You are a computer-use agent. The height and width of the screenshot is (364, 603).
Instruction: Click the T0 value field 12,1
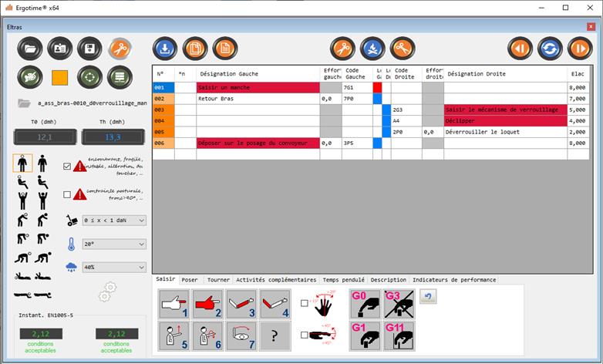click(x=45, y=137)
